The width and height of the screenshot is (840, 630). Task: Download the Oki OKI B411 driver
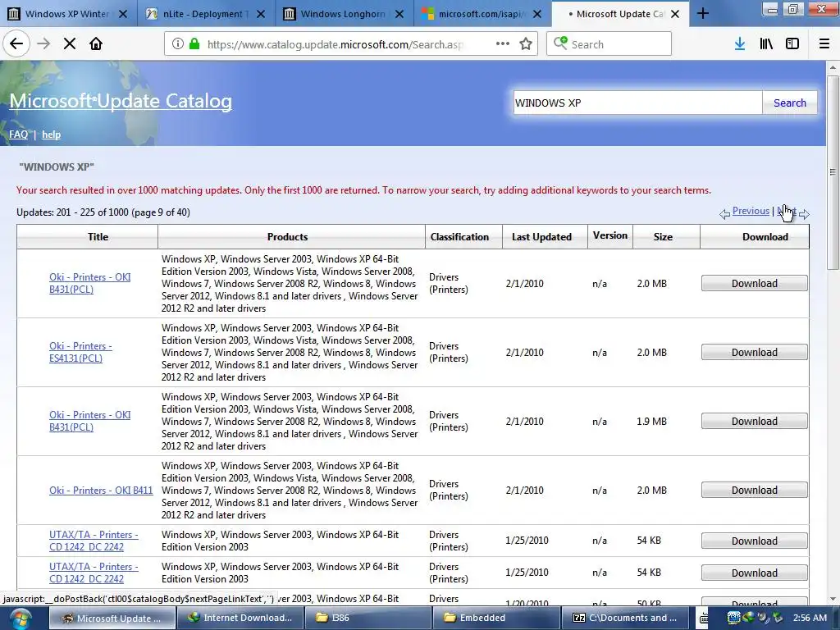[x=755, y=491]
